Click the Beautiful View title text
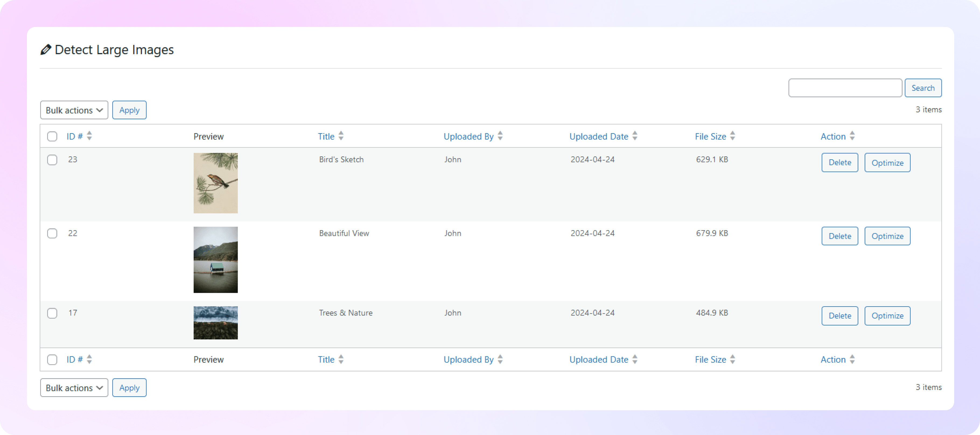Viewport: 980px width, 435px height. tap(344, 233)
